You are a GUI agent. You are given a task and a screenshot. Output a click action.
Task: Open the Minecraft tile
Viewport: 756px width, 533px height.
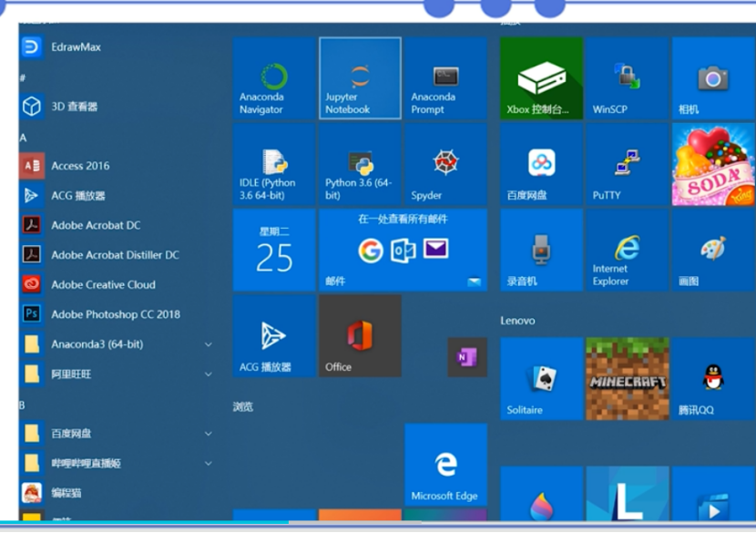pos(628,379)
